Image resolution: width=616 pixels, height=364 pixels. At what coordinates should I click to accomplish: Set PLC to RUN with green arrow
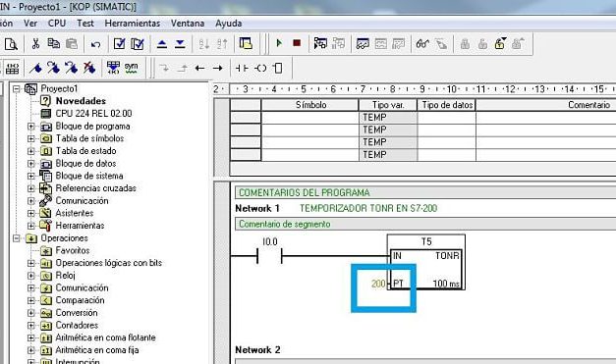[279, 43]
